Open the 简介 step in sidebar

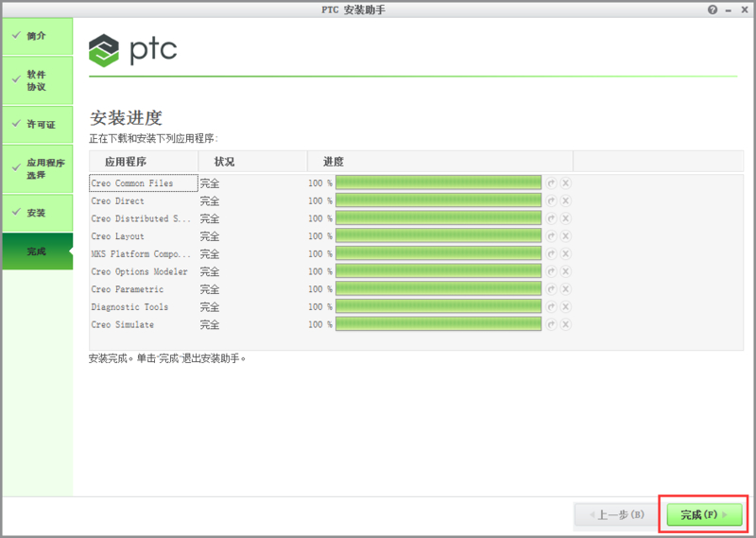tap(38, 36)
